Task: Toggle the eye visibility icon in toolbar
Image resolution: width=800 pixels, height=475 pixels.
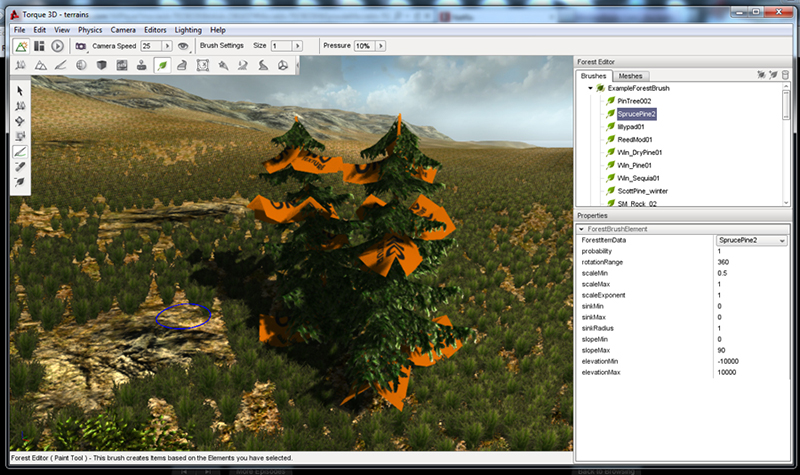Action: click(x=183, y=46)
